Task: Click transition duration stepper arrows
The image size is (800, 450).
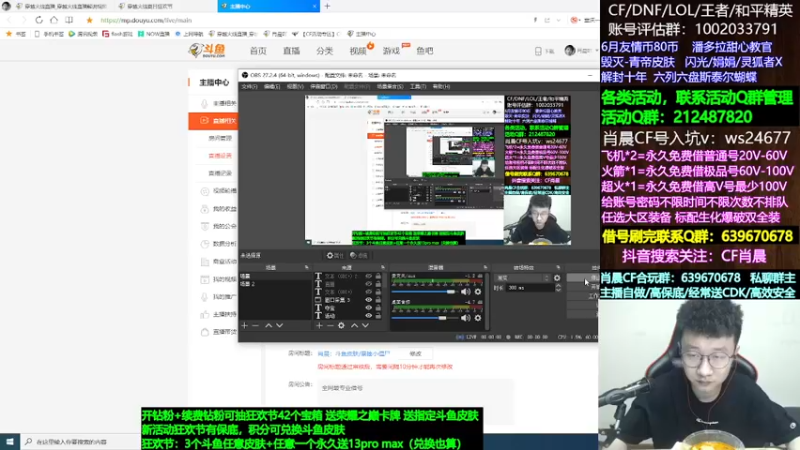Action: click(558, 288)
